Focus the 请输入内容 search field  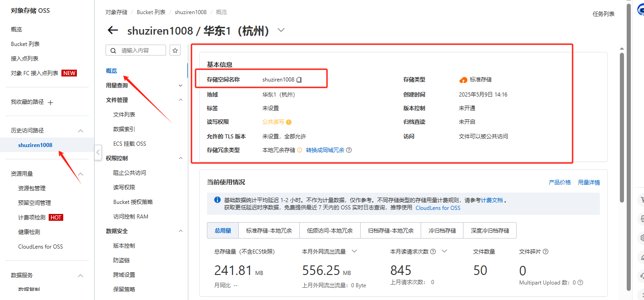point(136,50)
